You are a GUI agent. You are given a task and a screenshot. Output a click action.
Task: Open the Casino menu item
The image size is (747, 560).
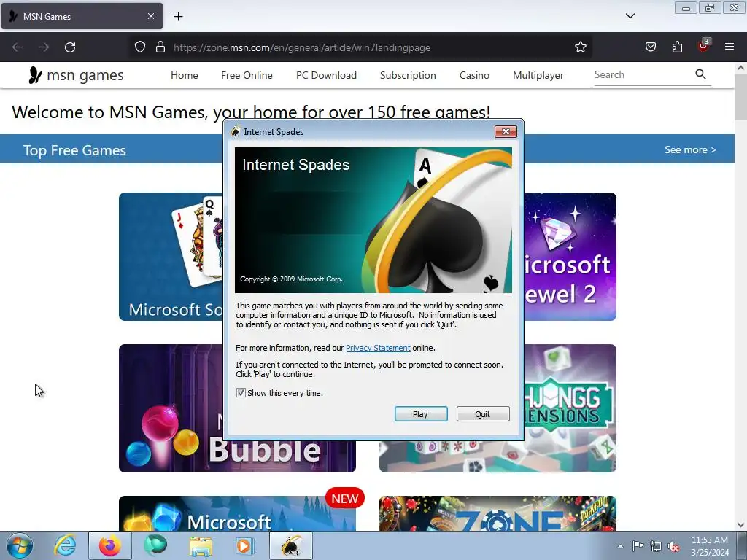(x=474, y=75)
